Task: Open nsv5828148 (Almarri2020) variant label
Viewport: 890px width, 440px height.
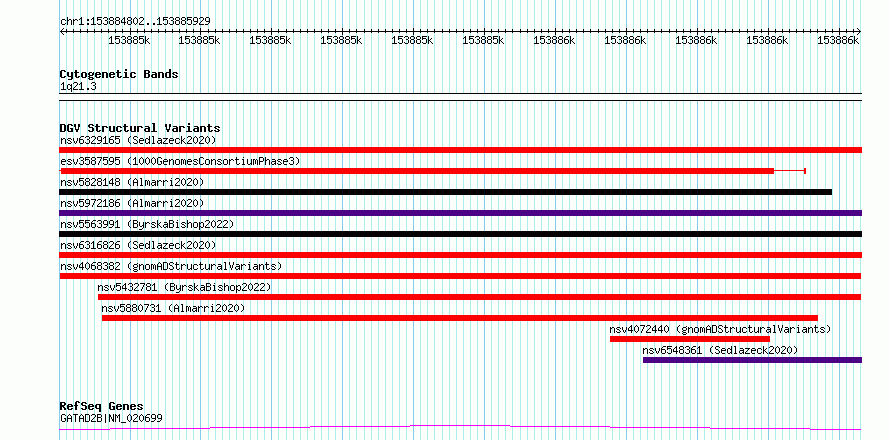Action: [x=132, y=182]
